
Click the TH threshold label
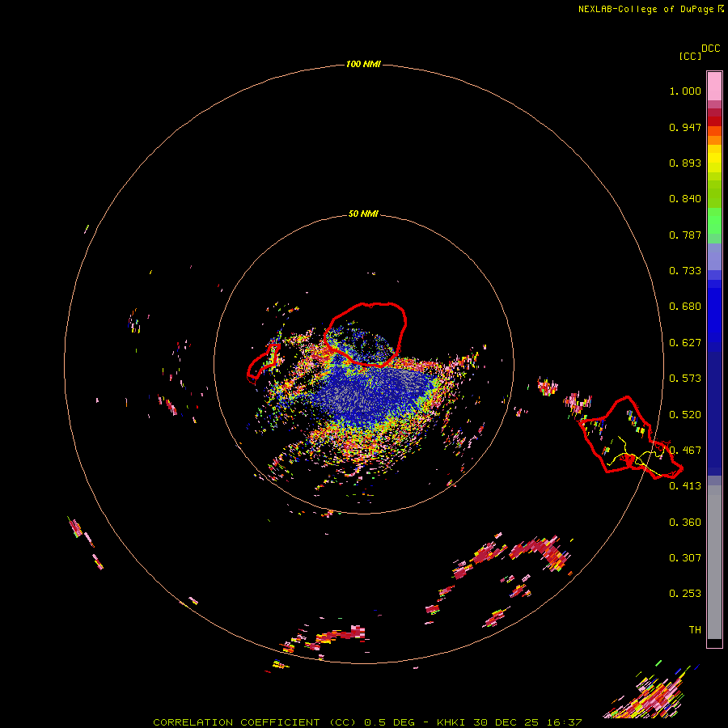[x=695, y=629]
